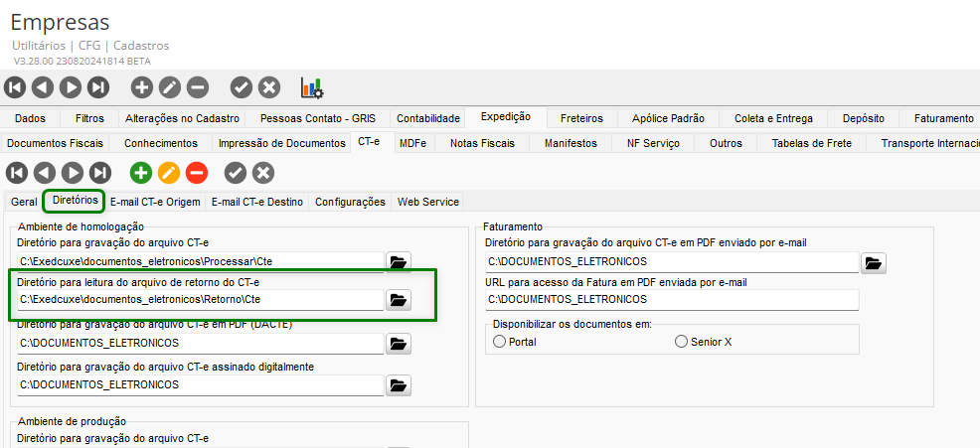This screenshot has width=980, height=448.
Task: Go to first record in top toolbar
Action: tap(15, 87)
